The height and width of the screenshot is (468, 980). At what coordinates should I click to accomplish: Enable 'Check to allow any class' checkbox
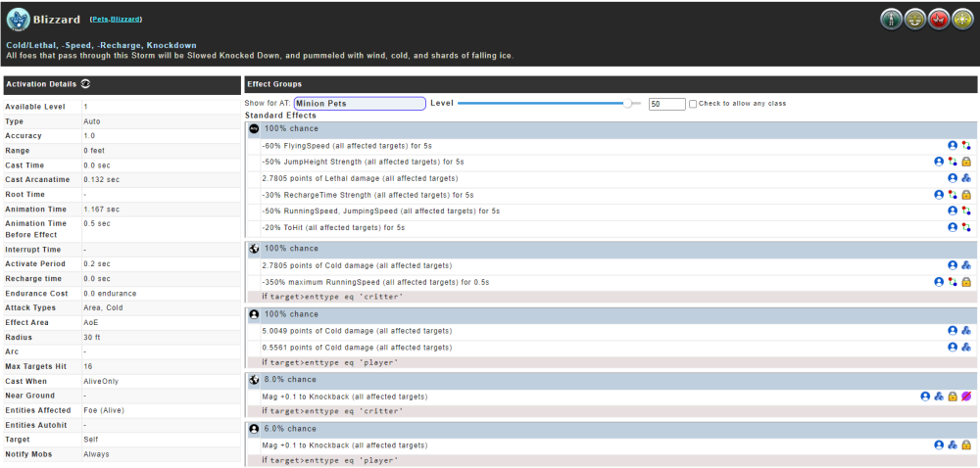point(694,104)
